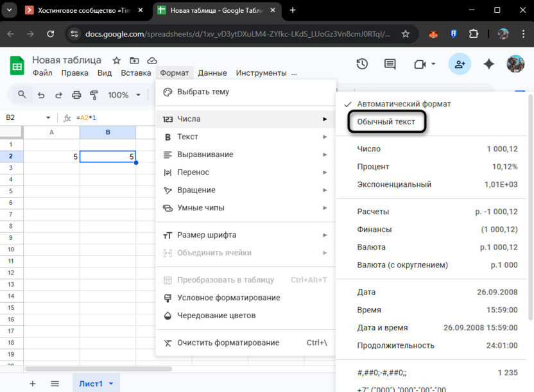Click the Gemini sparkle icon
This screenshot has width=534, height=392.
pos(489,64)
